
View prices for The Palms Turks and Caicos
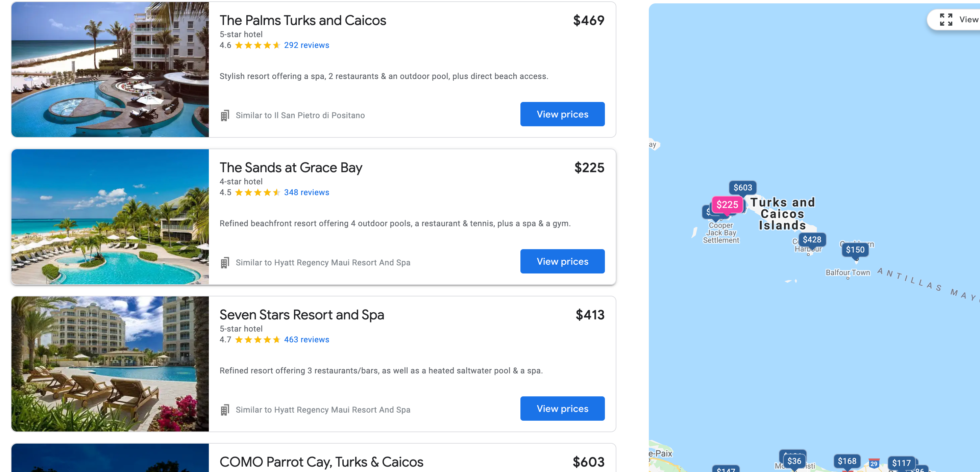point(562,114)
